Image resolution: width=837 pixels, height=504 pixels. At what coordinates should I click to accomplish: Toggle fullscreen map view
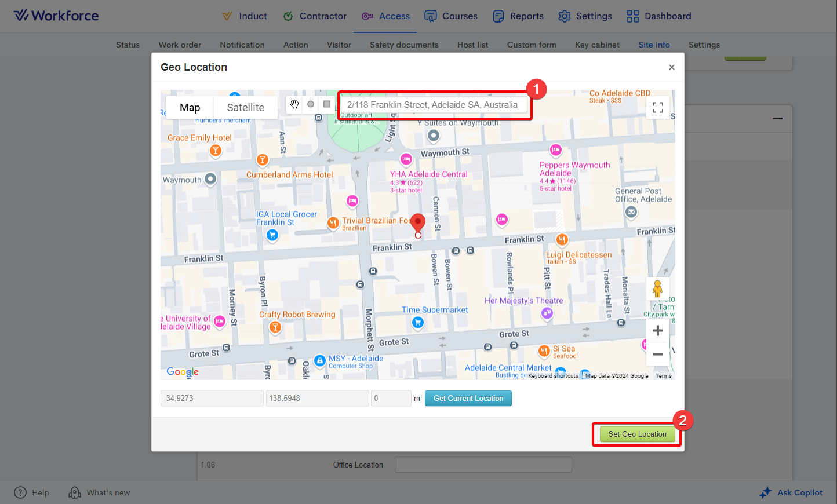tap(658, 108)
